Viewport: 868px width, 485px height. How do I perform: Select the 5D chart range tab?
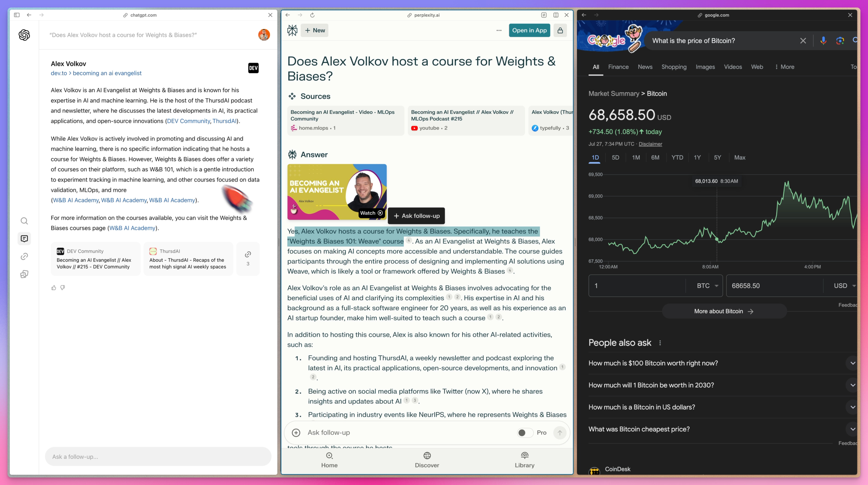tap(615, 158)
